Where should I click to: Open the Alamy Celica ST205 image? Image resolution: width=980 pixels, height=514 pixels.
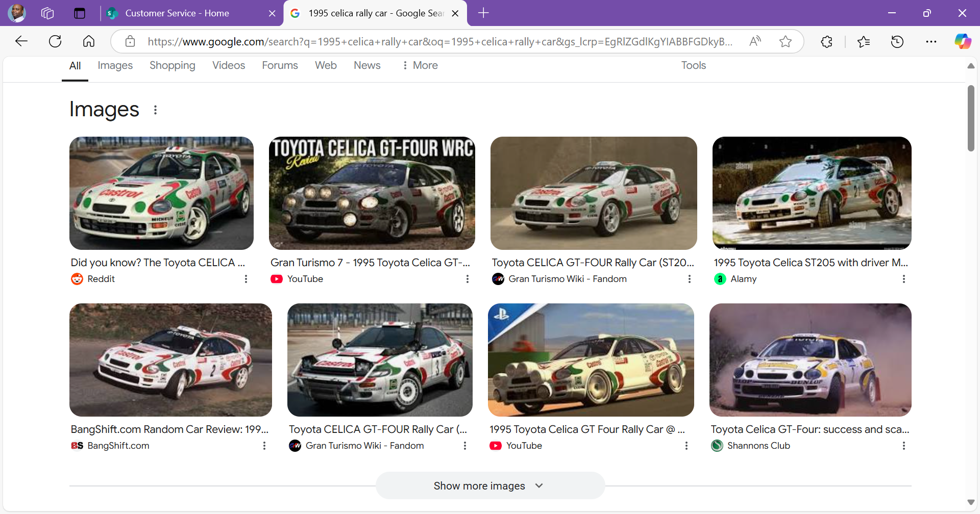pyautogui.click(x=812, y=193)
